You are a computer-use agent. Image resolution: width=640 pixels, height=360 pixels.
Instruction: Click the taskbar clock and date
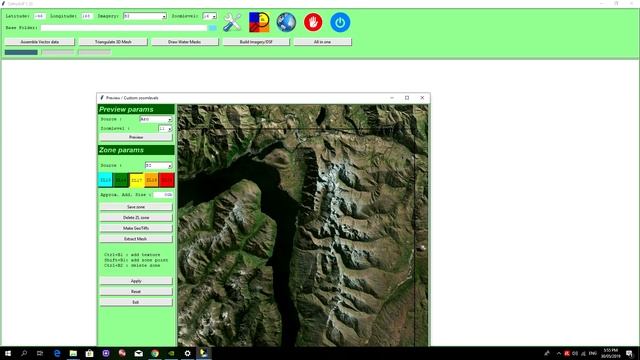point(610,353)
